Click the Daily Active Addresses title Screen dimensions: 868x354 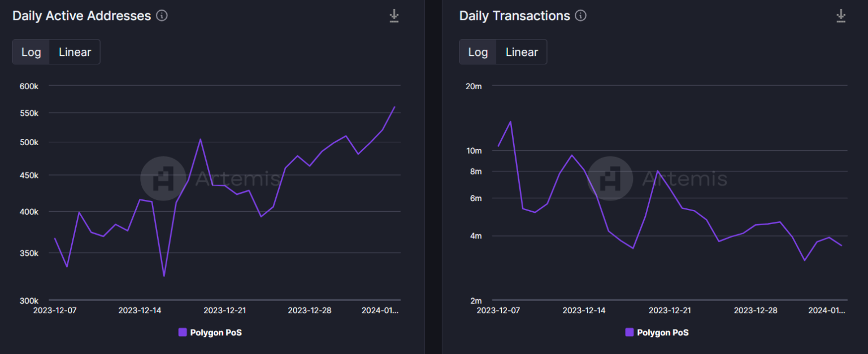[81, 16]
